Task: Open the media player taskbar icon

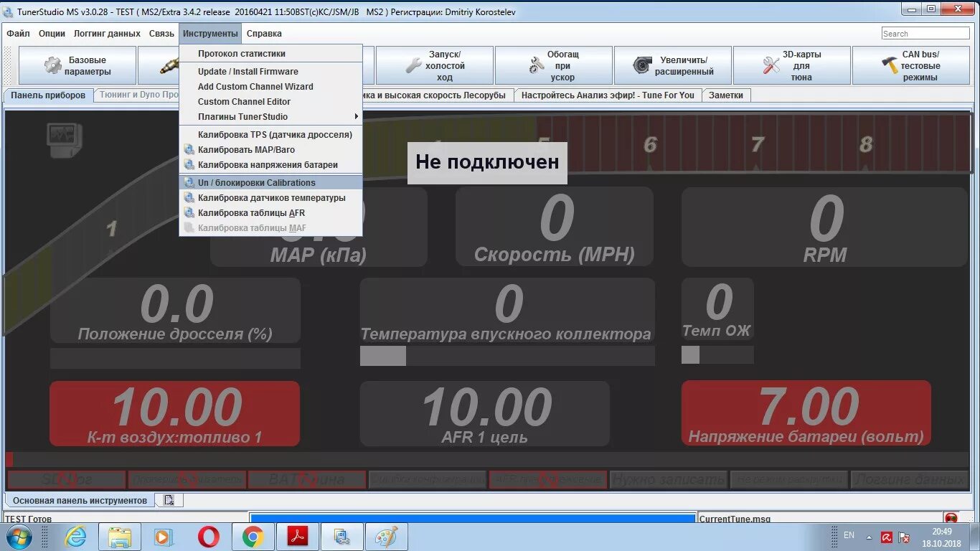Action: click(x=164, y=537)
